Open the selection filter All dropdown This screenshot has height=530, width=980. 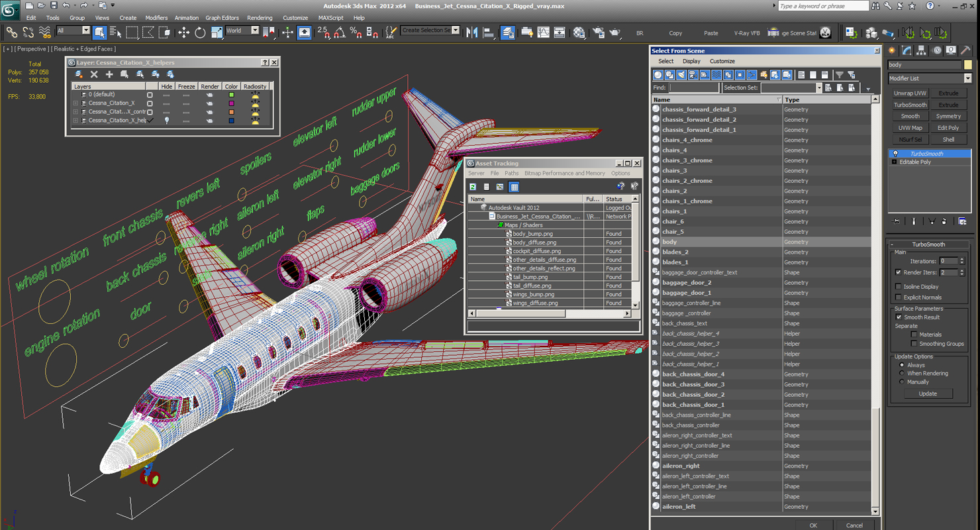coord(73,30)
